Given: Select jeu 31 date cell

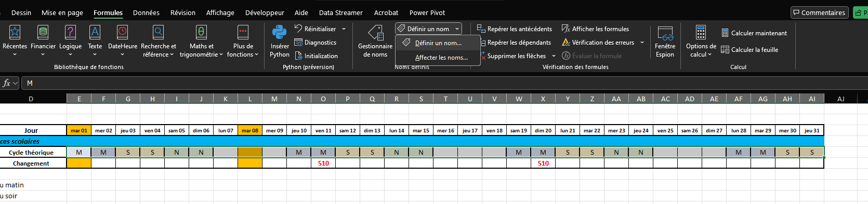Looking at the screenshot, I should 812,130.
